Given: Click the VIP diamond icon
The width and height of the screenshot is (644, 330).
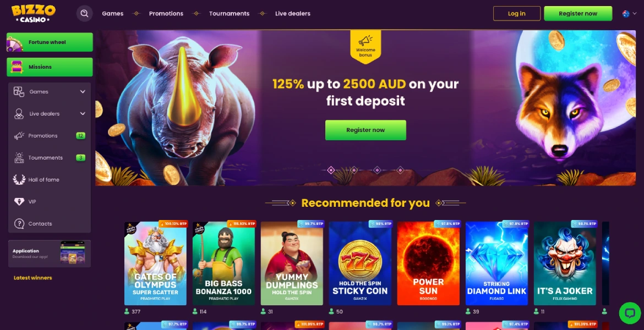Looking at the screenshot, I should coord(19,201).
